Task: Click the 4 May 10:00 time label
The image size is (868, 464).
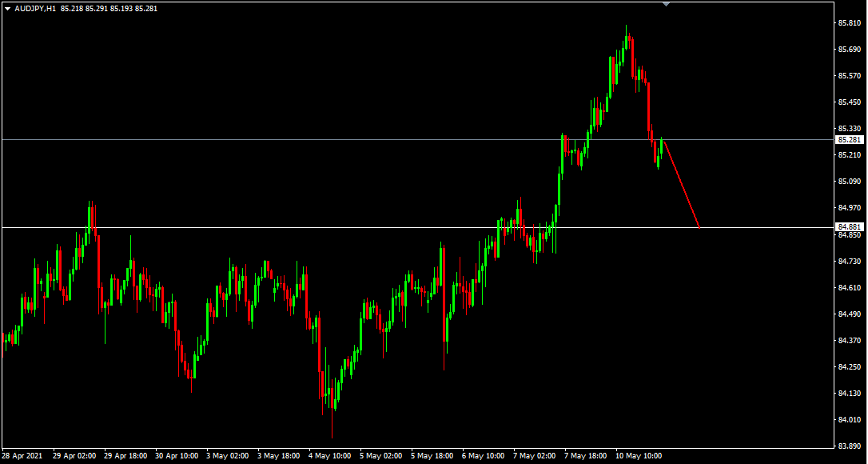Action: 330,456
